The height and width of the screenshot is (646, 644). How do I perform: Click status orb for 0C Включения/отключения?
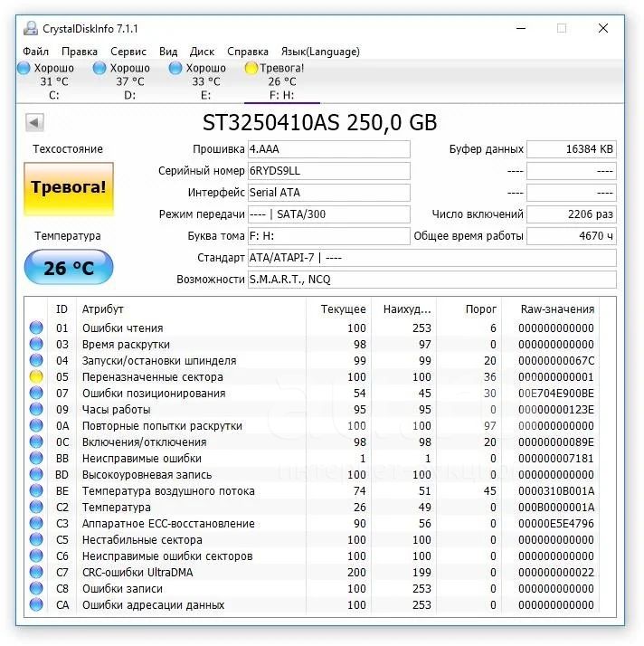coord(36,442)
